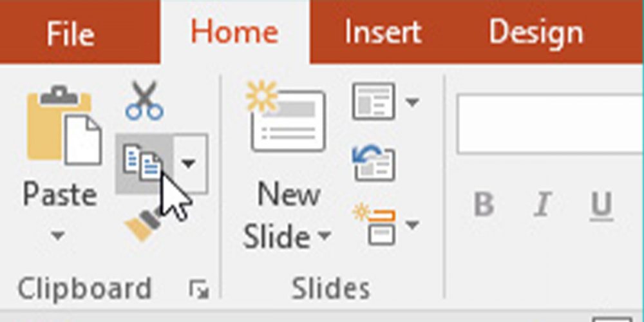Open the New Slide dropdown arrow
This screenshot has height=322, width=644.
pos(324,236)
